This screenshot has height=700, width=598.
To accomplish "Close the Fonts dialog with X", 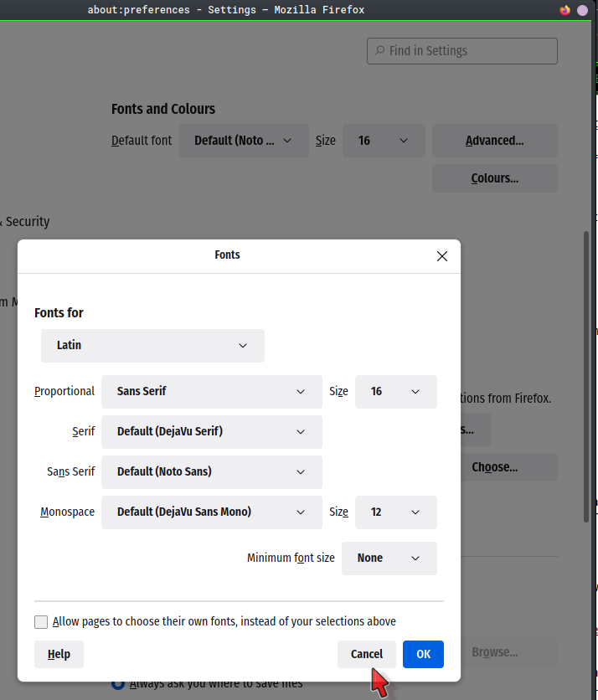I will (x=442, y=256).
